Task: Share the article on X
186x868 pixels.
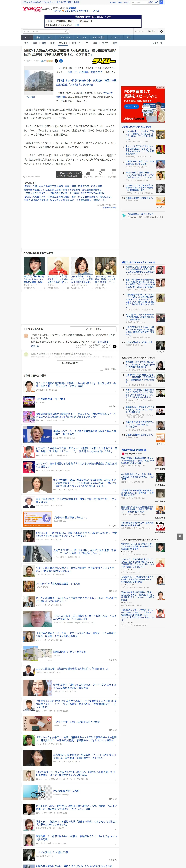Action: click(x=56, y=61)
